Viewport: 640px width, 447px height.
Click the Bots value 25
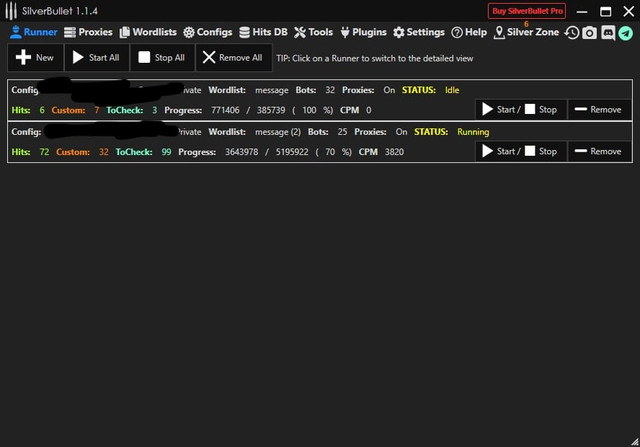(342, 132)
